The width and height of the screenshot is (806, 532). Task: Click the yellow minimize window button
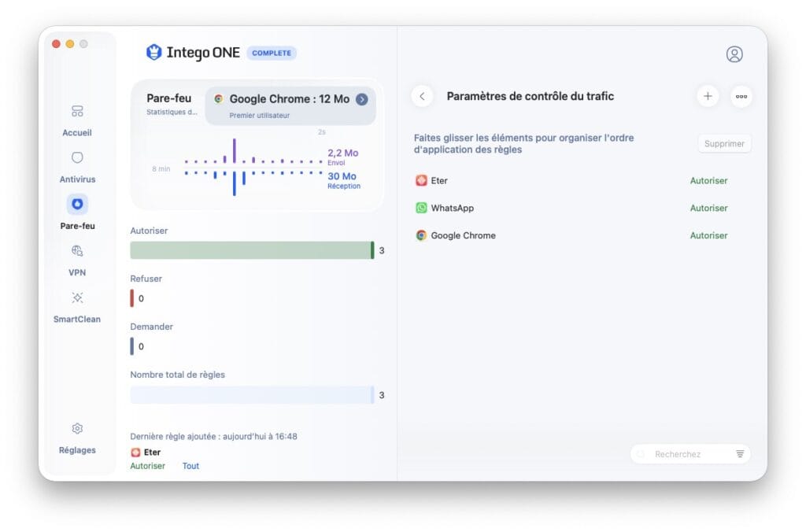coord(70,44)
